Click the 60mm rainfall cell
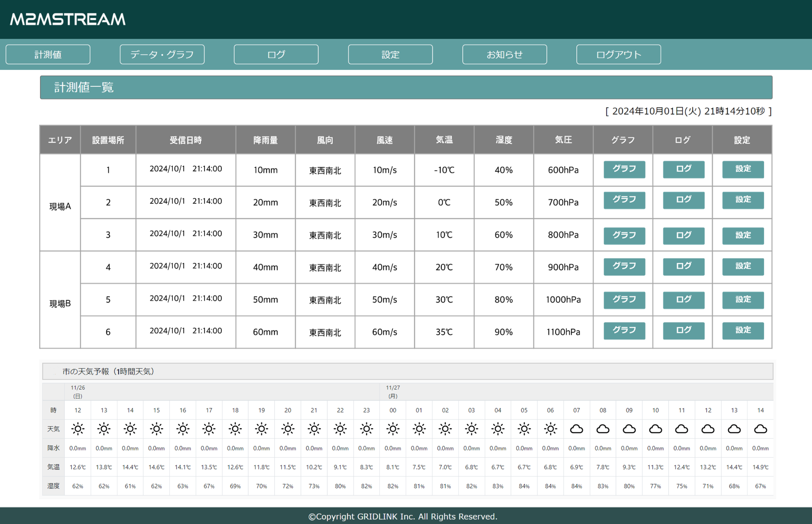Screen dimensions: 812x524 (265, 332)
